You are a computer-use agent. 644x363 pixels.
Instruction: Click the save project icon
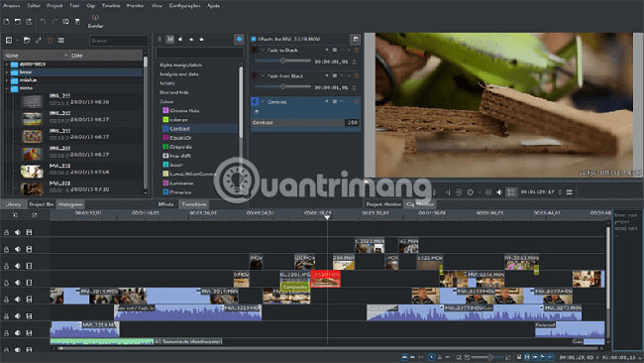[29, 22]
